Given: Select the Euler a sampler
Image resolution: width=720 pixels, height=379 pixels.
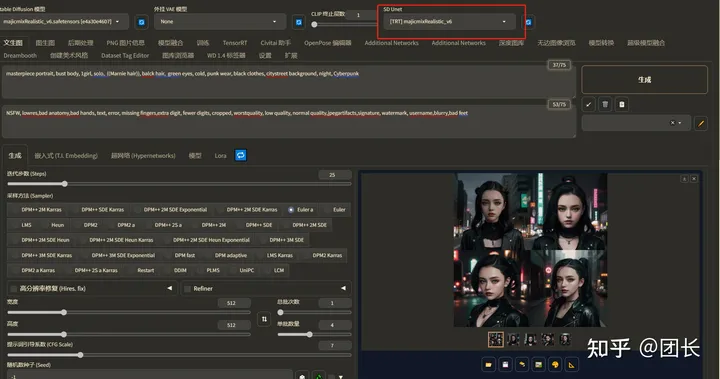Looking at the screenshot, I should click(301, 209).
